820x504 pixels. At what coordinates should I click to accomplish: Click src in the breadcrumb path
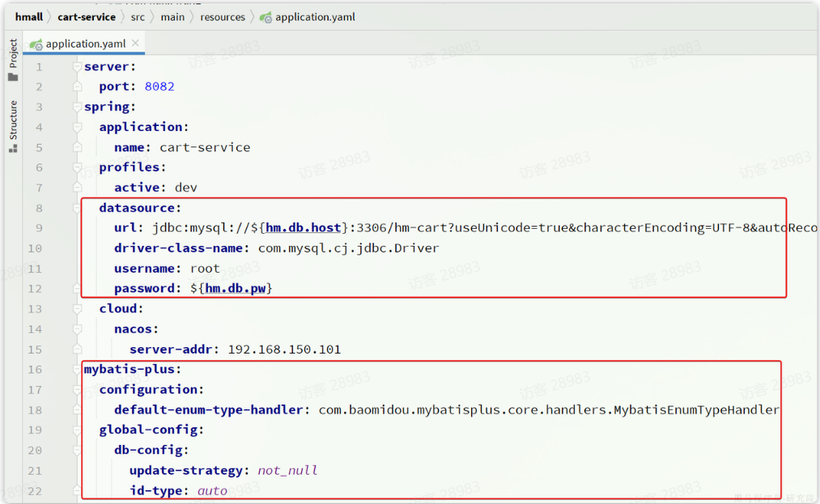coord(138,17)
